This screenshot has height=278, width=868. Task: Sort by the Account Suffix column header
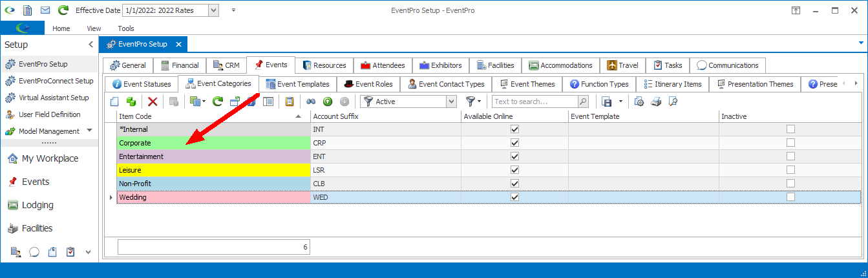(x=386, y=116)
